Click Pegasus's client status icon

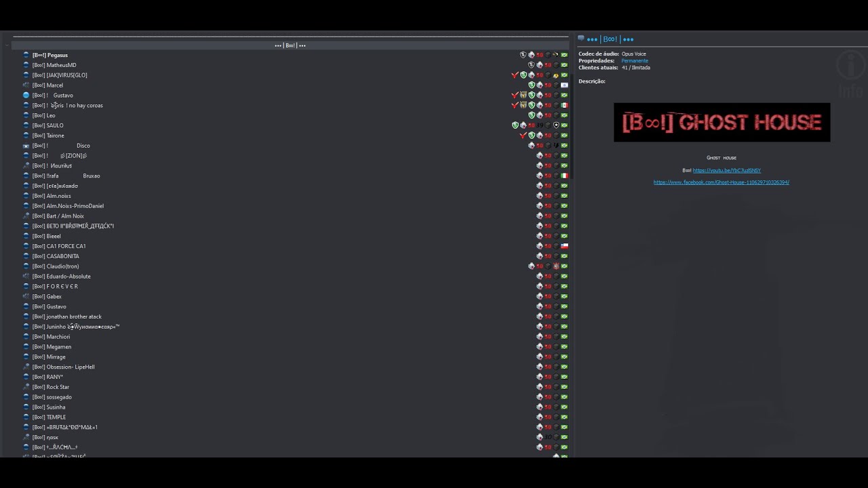(26, 55)
